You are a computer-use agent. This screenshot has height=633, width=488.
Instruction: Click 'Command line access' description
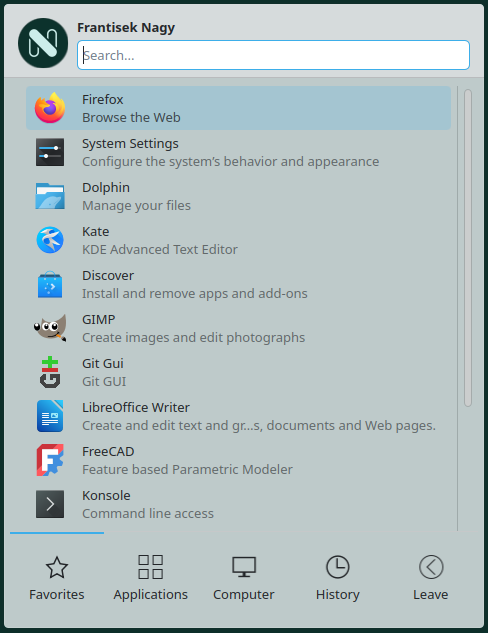pyautogui.click(x=148, y=514)
